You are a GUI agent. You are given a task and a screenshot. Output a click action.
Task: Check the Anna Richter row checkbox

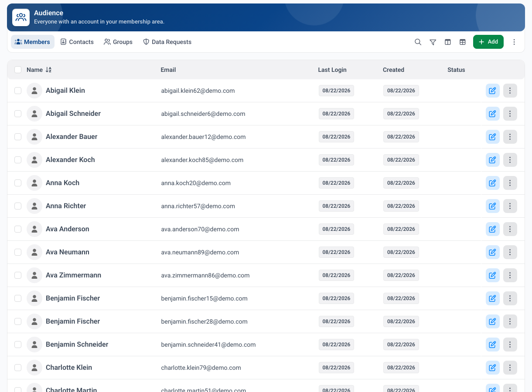pyautogui.click(x=18, y=206)
